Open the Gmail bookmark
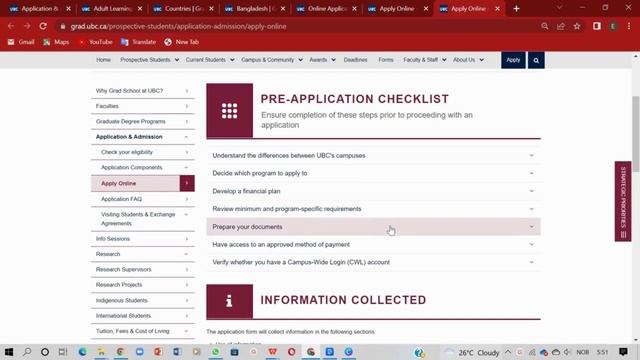640x360 pixels. 21,42
